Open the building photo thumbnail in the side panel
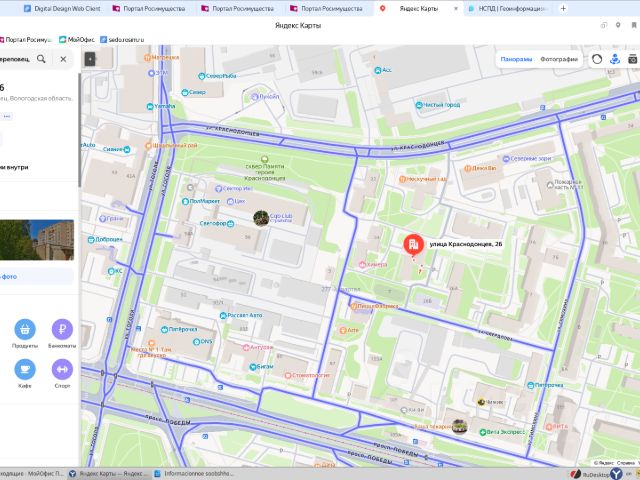Viewport: 640px width, 480px height. (37, 240)
